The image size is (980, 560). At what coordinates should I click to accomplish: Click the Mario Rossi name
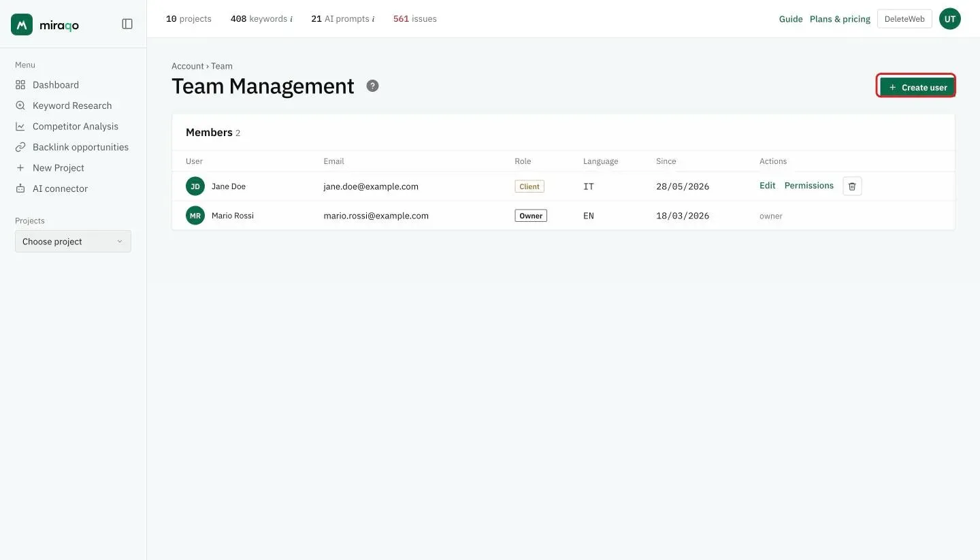tap(233, 216)
